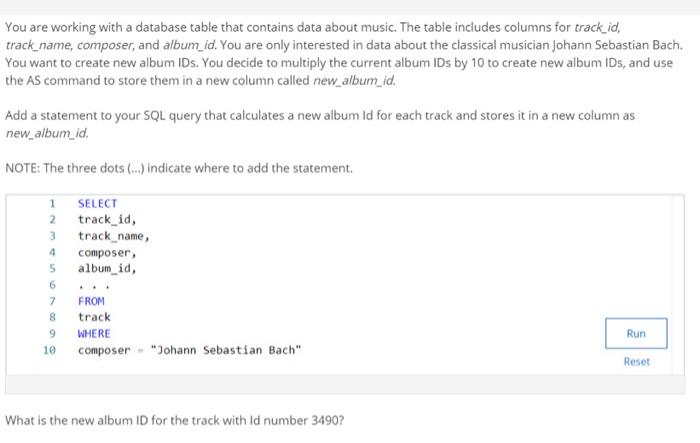The width and height of the screenshot is (700, 443).
Task: Click the WHERE keyword on line 9
Action: 94,334
